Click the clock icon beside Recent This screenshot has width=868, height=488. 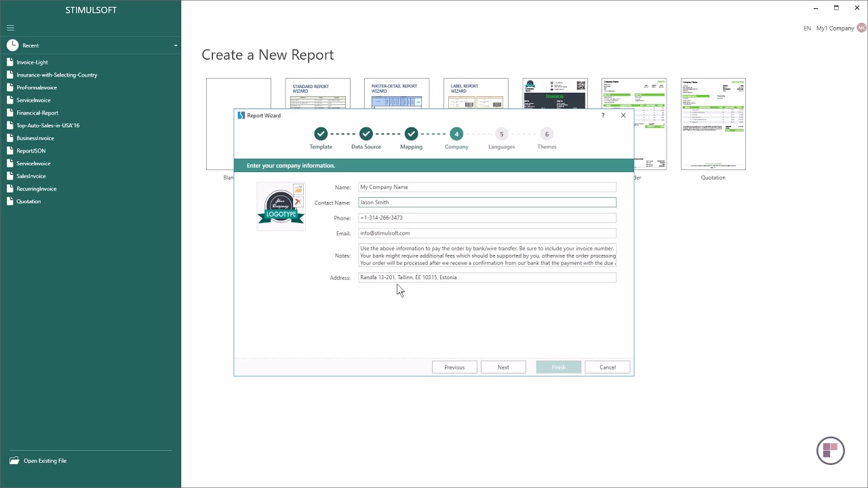[x=12, y=45]
